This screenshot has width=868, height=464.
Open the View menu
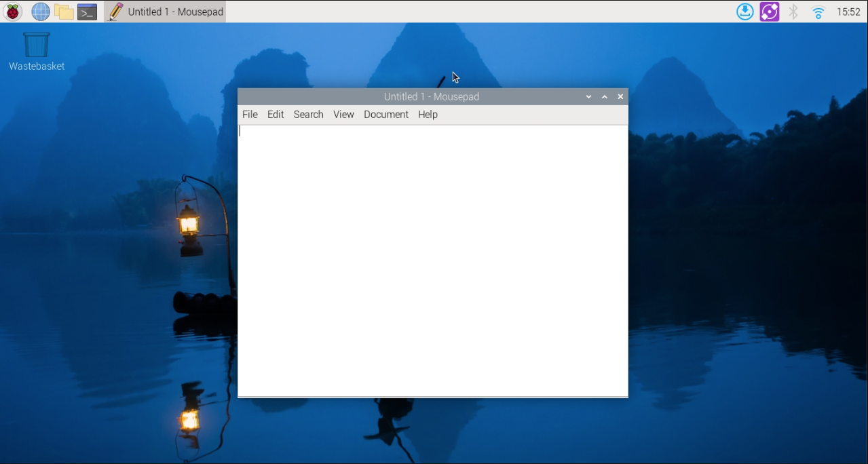[343, 114]
